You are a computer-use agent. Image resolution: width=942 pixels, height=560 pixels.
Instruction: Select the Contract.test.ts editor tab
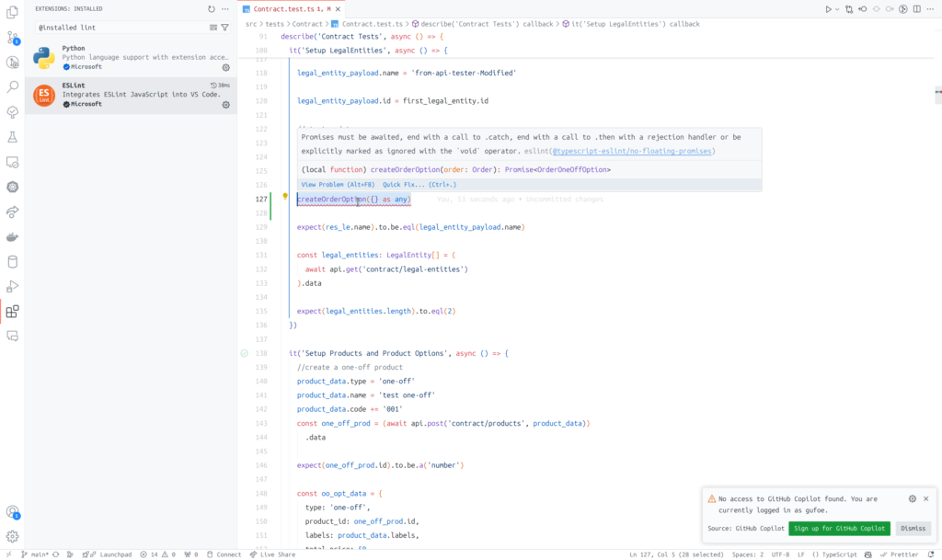[284, 9]
